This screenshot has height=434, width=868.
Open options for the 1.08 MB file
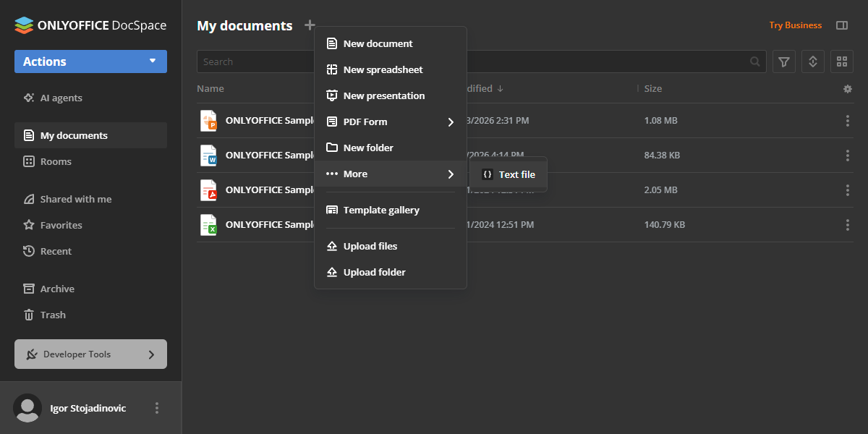tap(848, 121)
